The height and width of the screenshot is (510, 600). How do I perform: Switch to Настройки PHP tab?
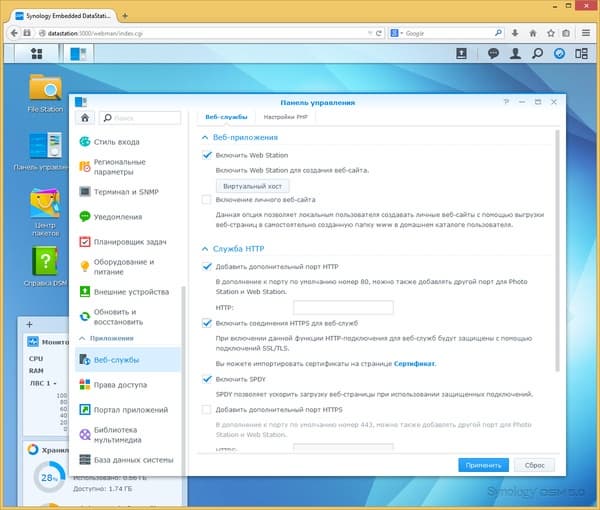click(x=285, y=117)
